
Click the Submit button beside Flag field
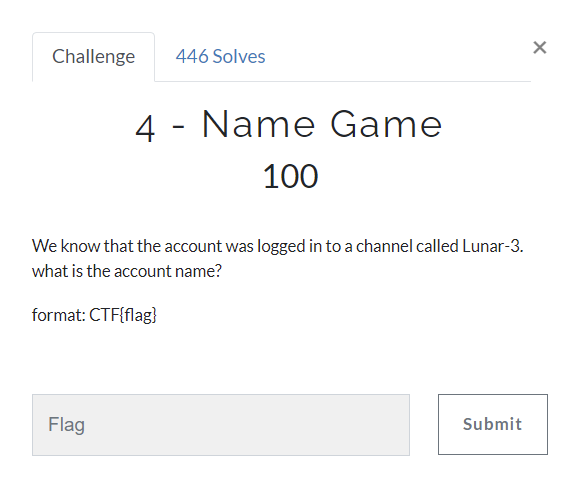[492, 424]
